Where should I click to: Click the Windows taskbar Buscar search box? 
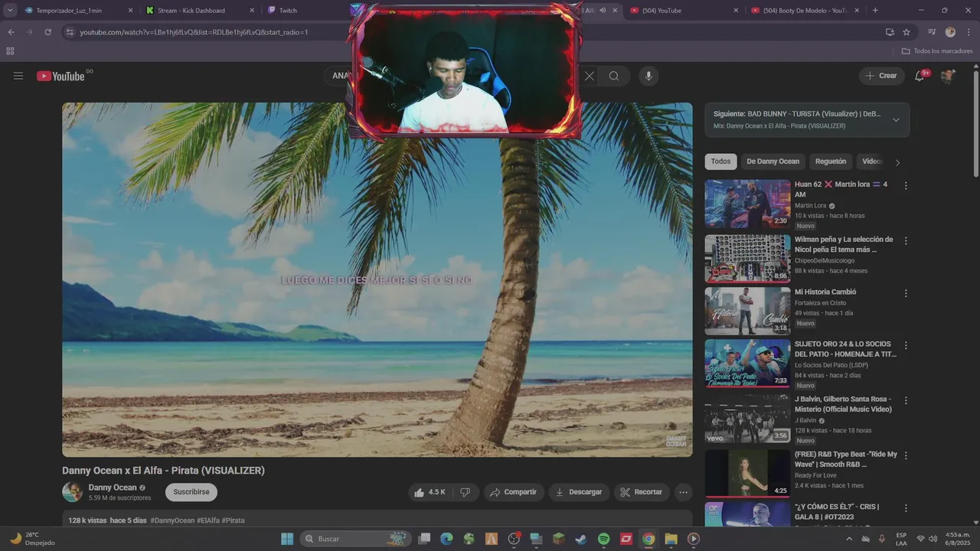point(355,539)
